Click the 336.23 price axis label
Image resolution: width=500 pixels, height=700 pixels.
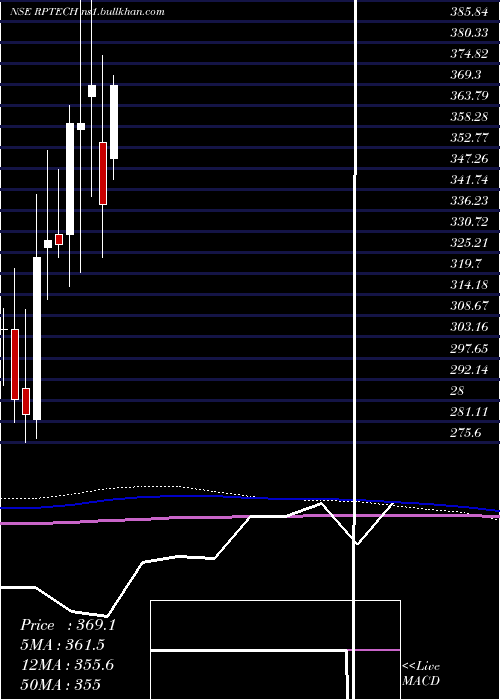tap(469, 201)
